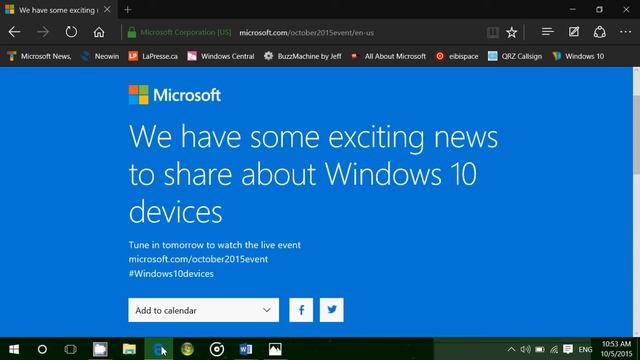The height and width of the screenshot is (360, 640).
Task: Open the Windows Start menu
Action: tap(14, 349)
